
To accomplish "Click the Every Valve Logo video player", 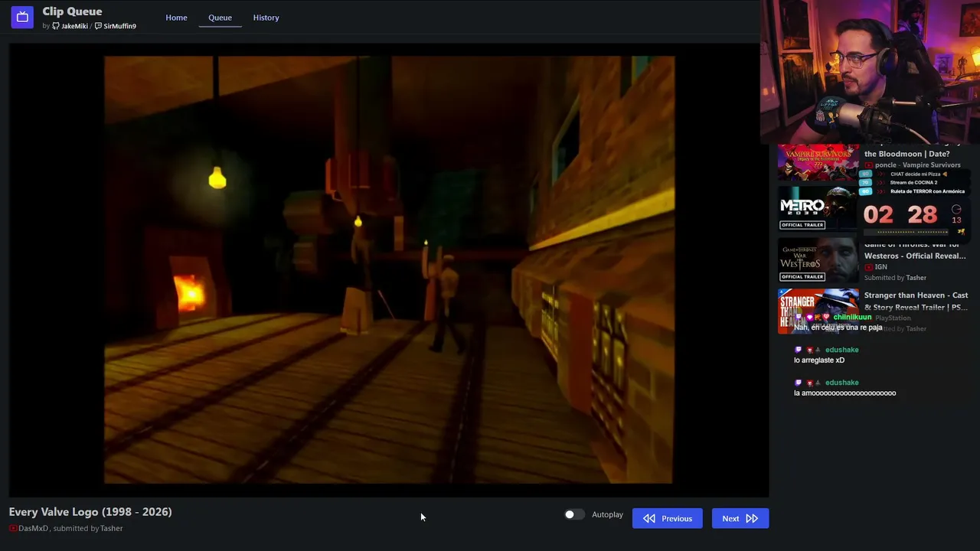I will (389, 269).
